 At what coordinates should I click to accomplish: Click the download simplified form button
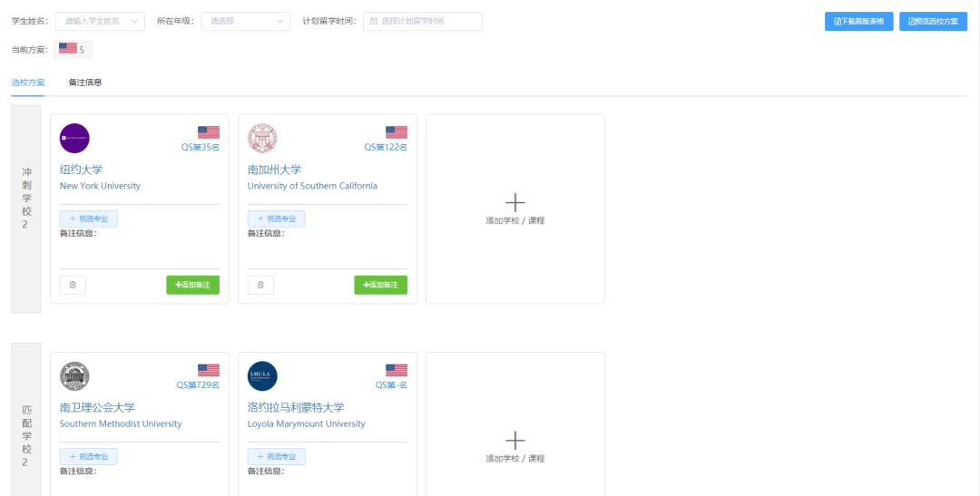point(858,21)
